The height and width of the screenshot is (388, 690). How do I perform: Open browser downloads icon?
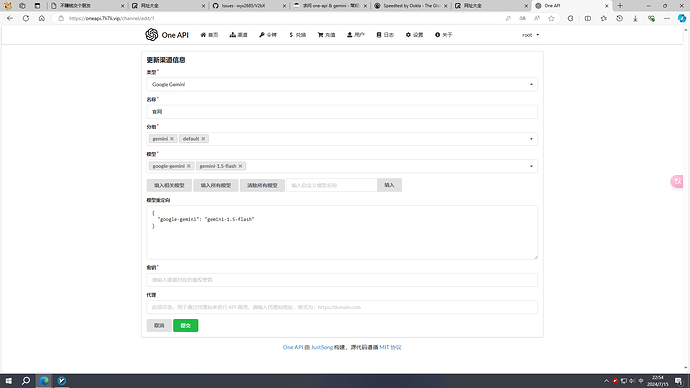point(635,18)
